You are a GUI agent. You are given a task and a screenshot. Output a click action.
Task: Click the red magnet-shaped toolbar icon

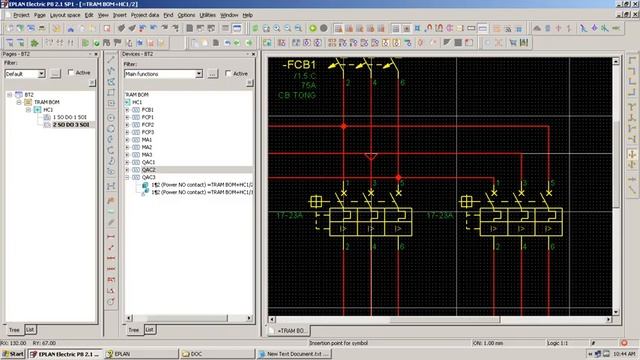[428, 28]
